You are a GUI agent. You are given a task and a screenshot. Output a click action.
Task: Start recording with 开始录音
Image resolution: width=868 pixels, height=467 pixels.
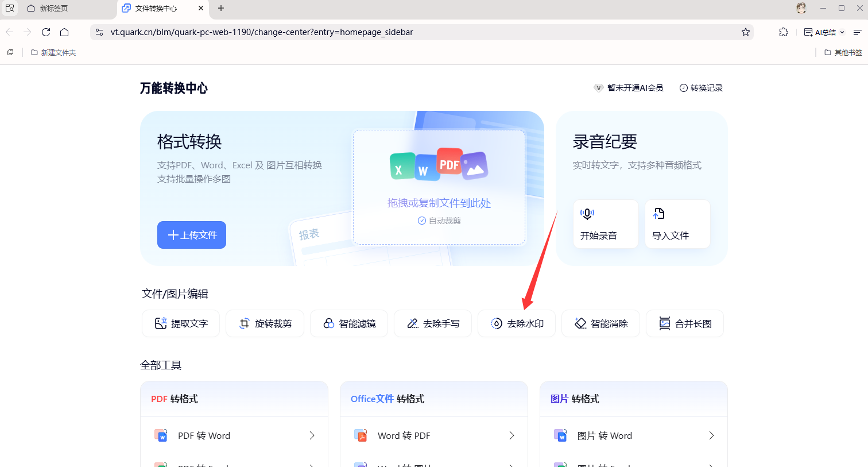pyautogui.click(x=606, y=224)
